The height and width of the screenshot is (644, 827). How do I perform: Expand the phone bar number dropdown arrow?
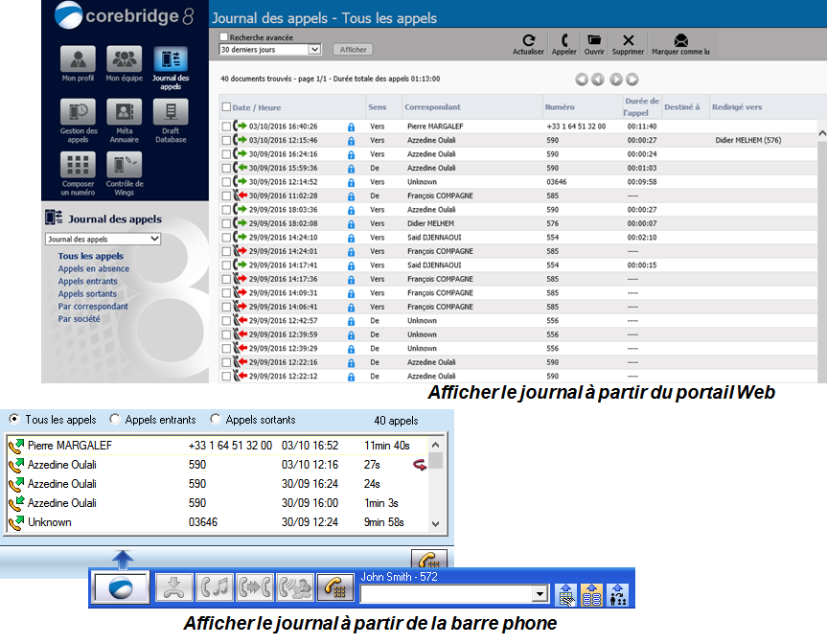click(540, 595)
